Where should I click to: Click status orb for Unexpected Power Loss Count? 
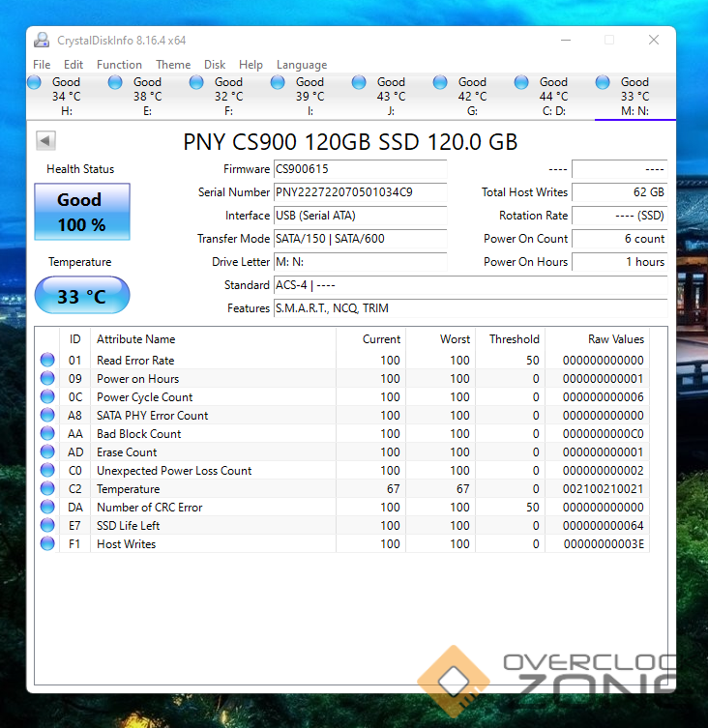click(47, 470)
